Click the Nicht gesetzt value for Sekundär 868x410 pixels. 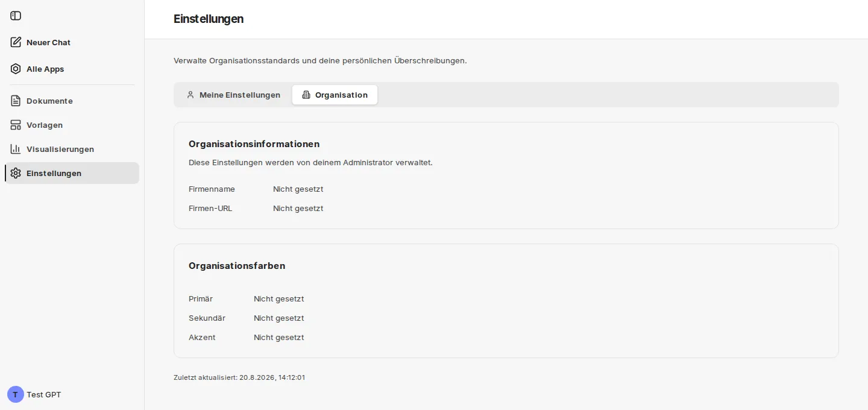pyautogui.click(x=278, y=318)
